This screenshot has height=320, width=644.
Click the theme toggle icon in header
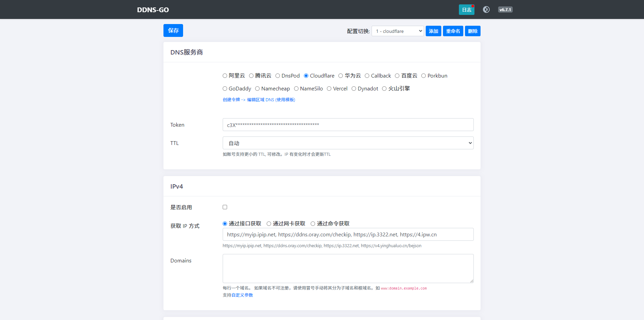pos(486,9)
